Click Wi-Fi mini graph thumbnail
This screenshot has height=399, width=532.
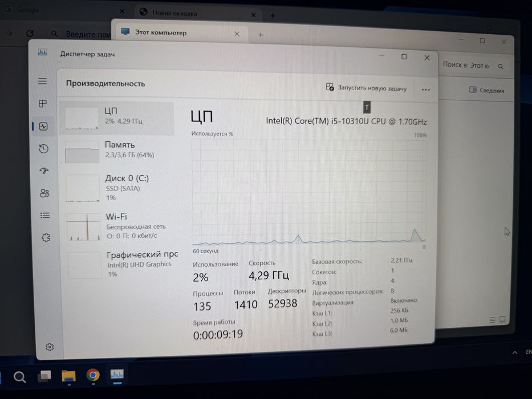83,227
